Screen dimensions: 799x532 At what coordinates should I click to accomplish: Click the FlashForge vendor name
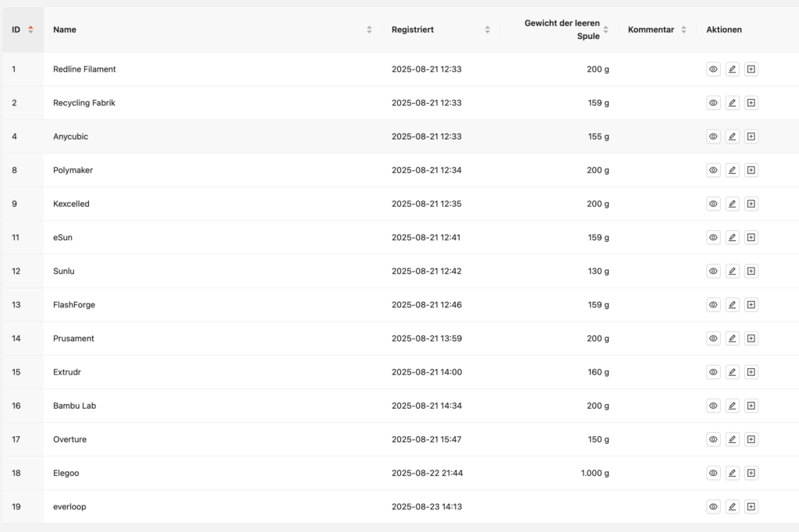[x=74, y=305]
